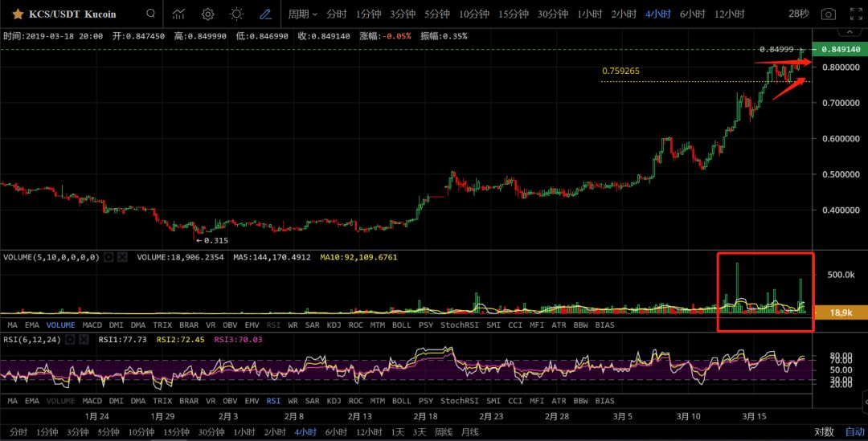868x441 pixels.
Task: Click the KCS/USDT Kucoin pair title
Action: pyautogui.click(x=72, y=14)
